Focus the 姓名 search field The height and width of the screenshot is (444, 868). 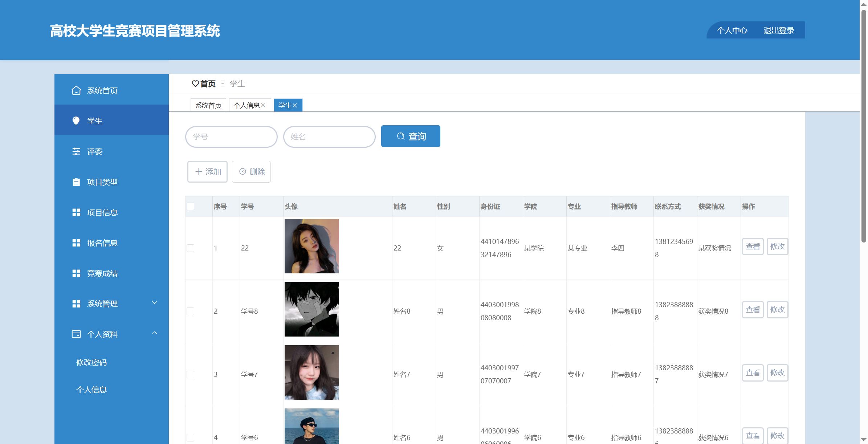pyautogui.click(x=329, y=137)
